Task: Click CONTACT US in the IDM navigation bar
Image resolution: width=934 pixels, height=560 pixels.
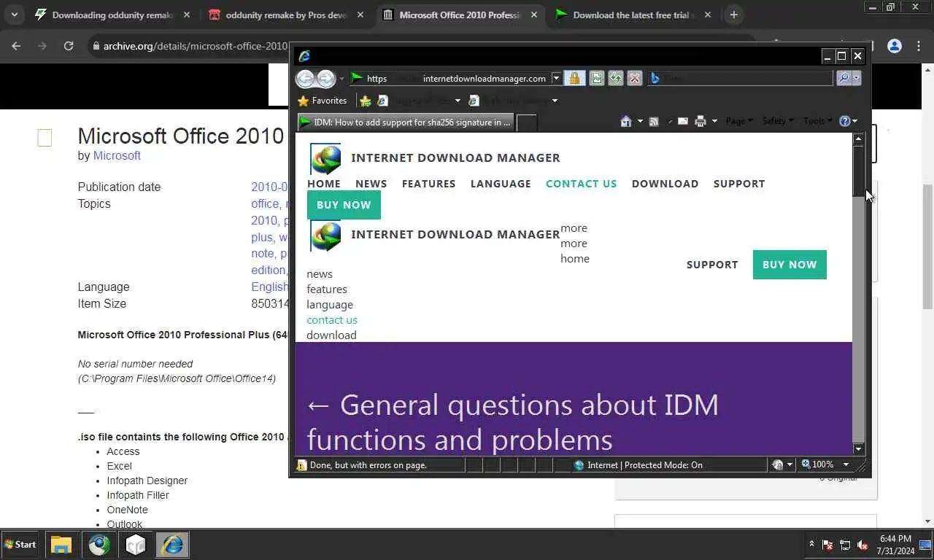Action: tap(582, 184)
